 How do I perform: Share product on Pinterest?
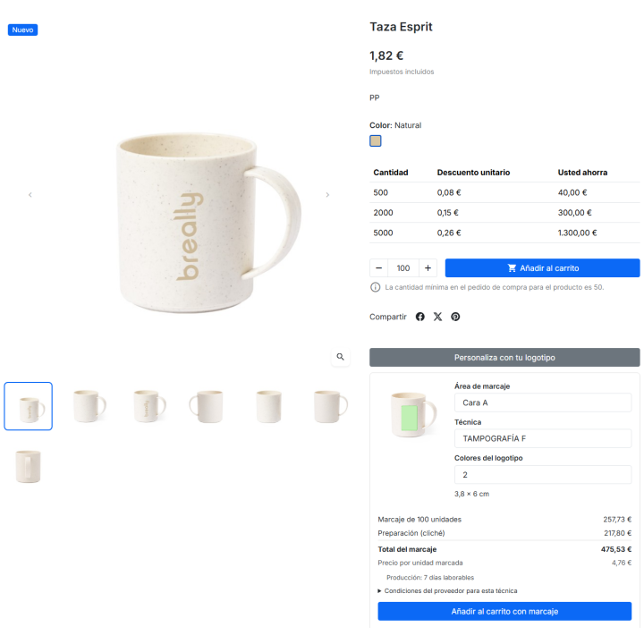click(455, 317)
